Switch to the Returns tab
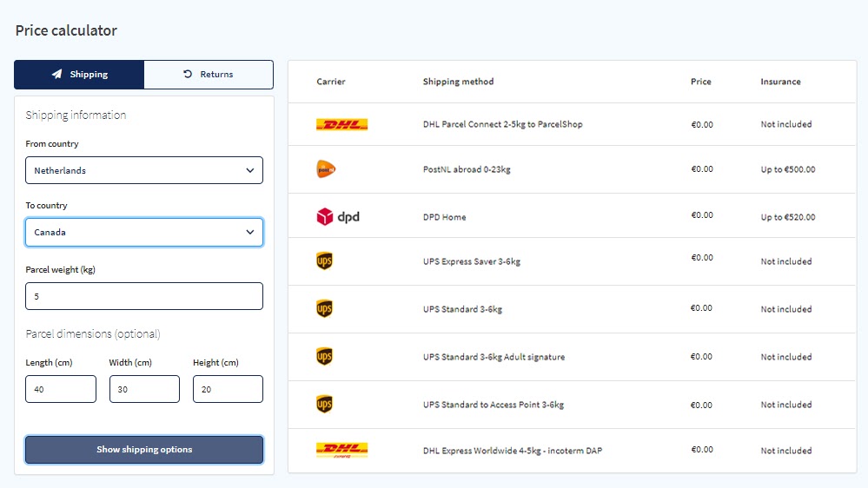This screenshot has width=868, height=488. (x=209, y=74)
